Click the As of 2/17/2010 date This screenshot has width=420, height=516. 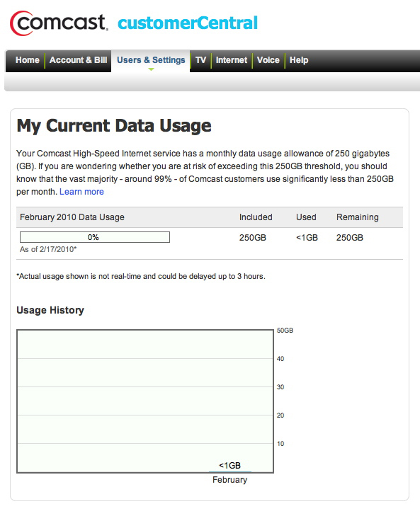48,249
